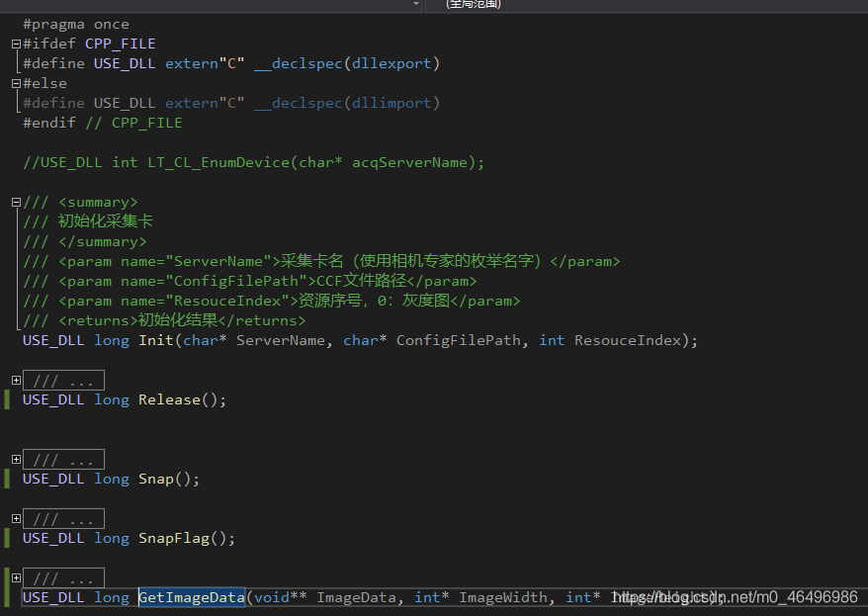
Task: Open the scope dropdown arrow at top
Action: [x=416, y=4]
